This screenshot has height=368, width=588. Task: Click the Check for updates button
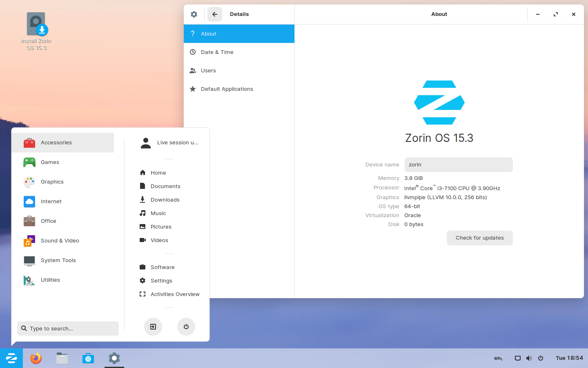[480, 238]
